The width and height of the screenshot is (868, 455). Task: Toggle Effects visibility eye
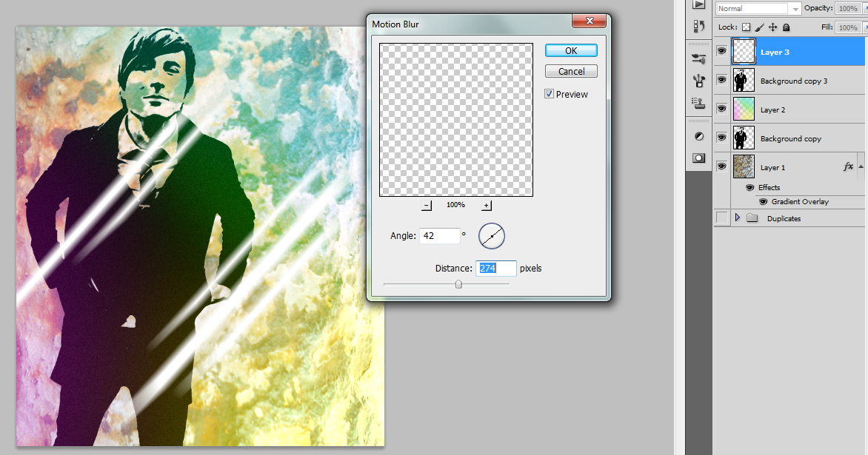750,187
